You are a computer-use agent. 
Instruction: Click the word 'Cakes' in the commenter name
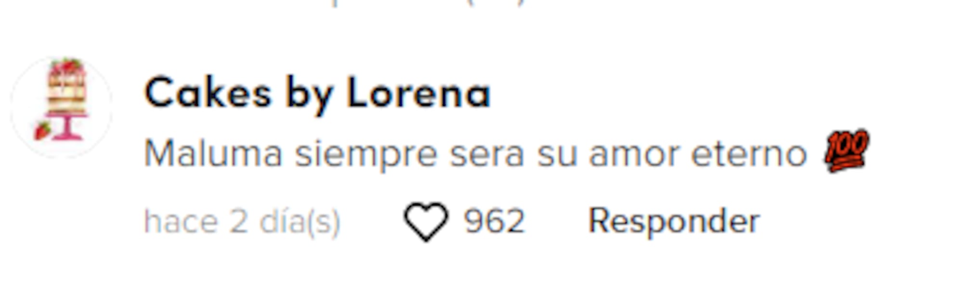pyautogui.click(x=208, y=92)
